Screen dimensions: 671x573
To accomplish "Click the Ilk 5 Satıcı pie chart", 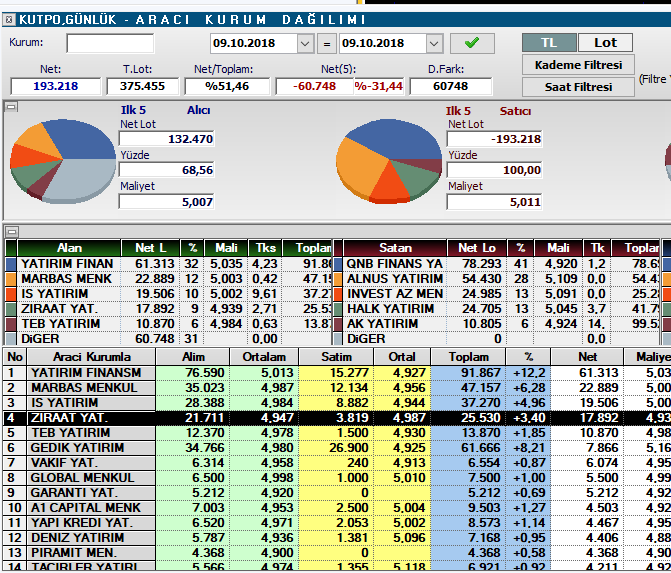I will [389, 161].
